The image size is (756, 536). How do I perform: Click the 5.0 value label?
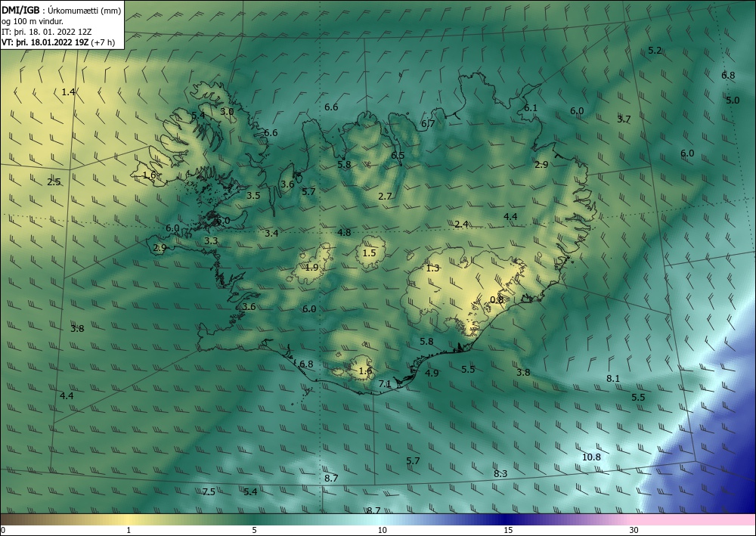point(733,101)
